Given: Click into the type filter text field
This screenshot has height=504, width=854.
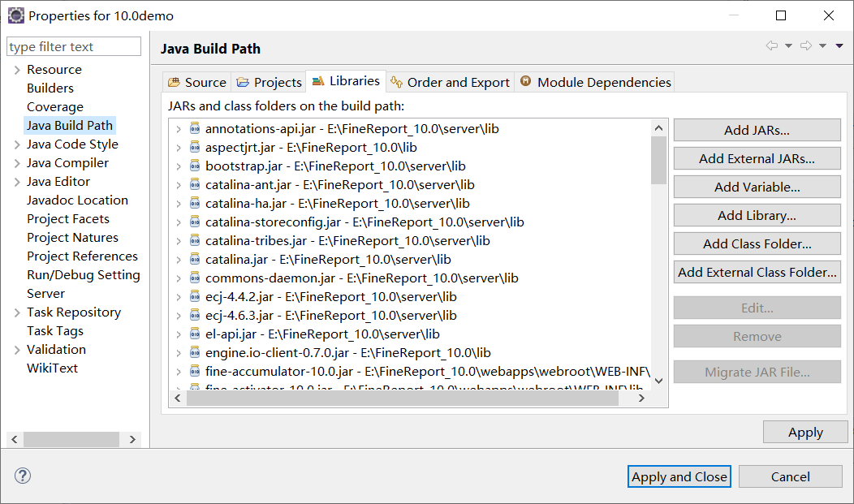Looking at the screenshot, I should (x=74, y=47).
